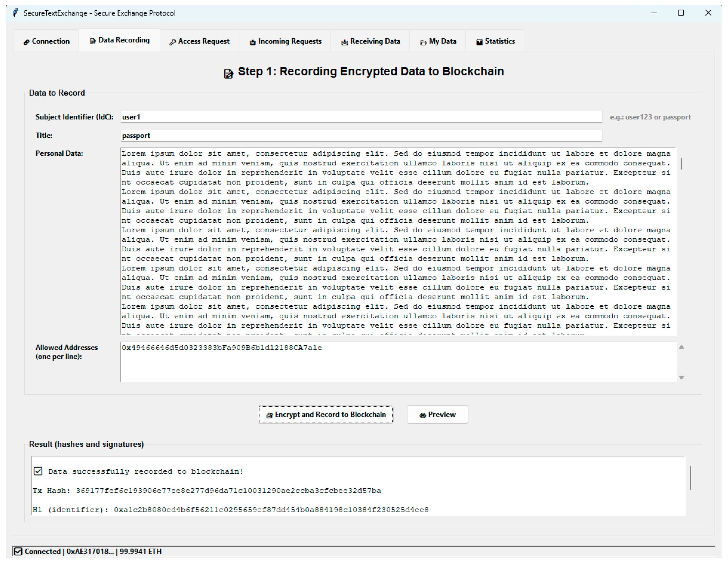Open the Access Request tab
This screenshot has height=565, width=728.
pos(199,41)
